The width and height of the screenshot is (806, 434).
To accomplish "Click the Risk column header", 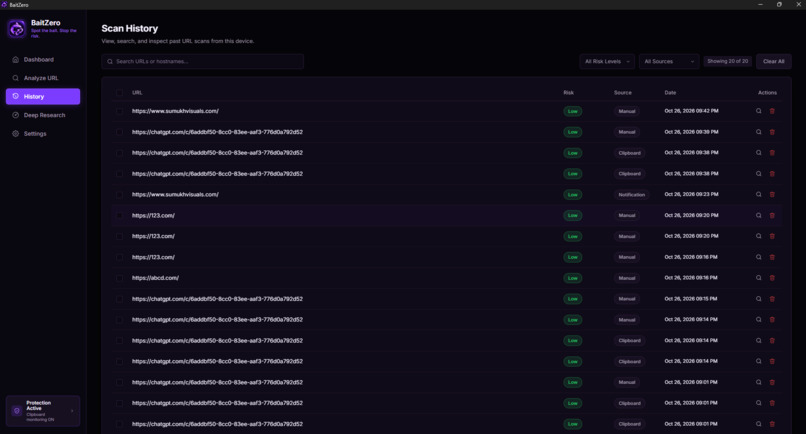I will pyautogui.click(x=569, y=93).
